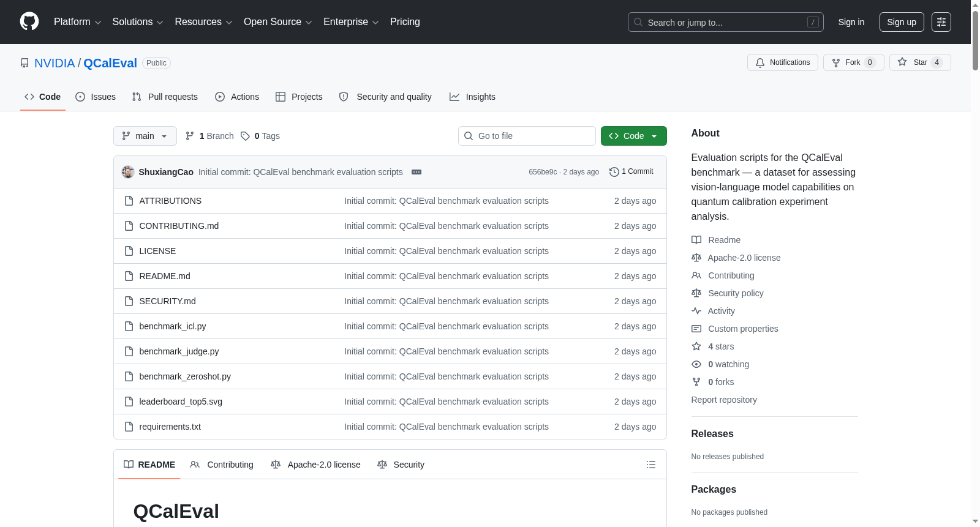Expand the Solutions menu
Image resolution: width=980 pixels, height=527 pixels.
138,22
